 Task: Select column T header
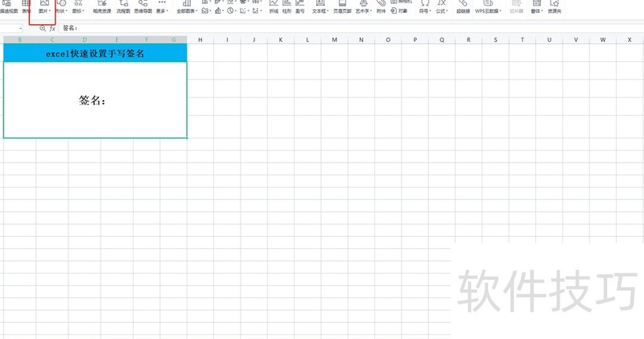tap(522, 39)
